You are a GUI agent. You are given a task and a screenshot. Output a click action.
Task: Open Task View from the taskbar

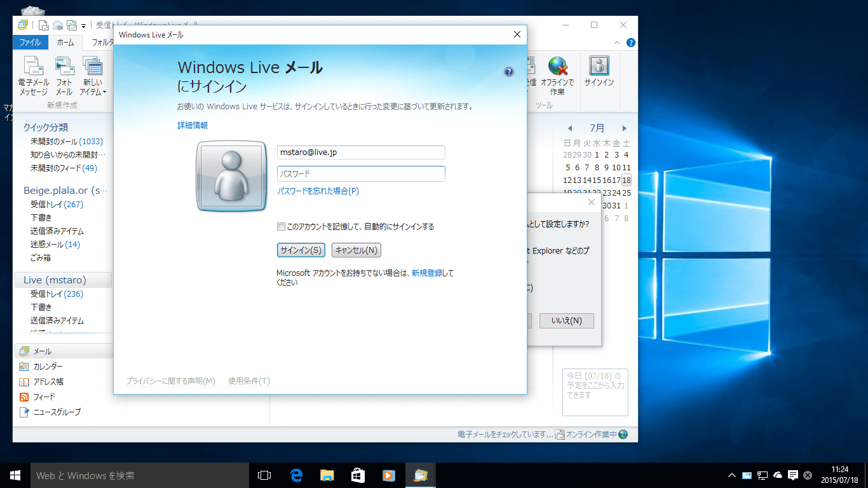[264, 475]
